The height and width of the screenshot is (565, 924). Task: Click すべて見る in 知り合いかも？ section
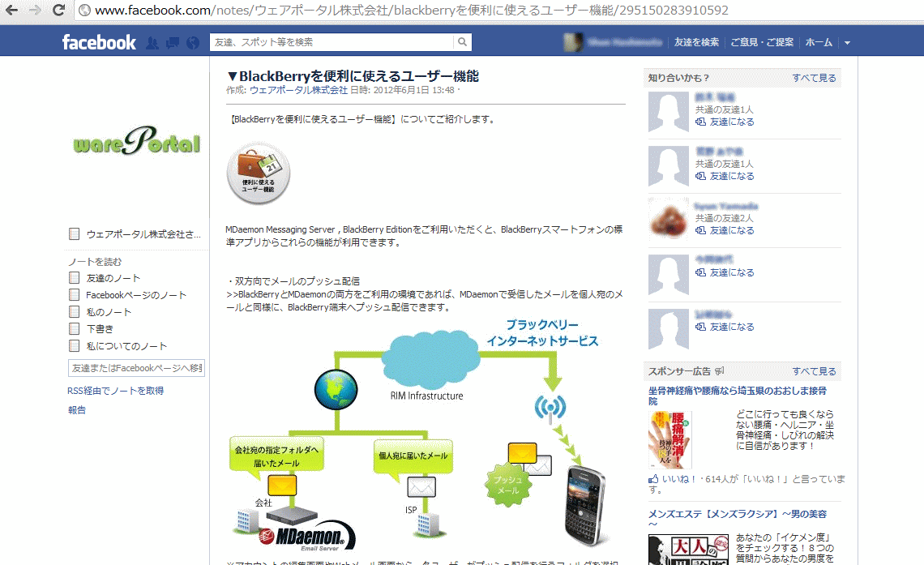(814, 78)
